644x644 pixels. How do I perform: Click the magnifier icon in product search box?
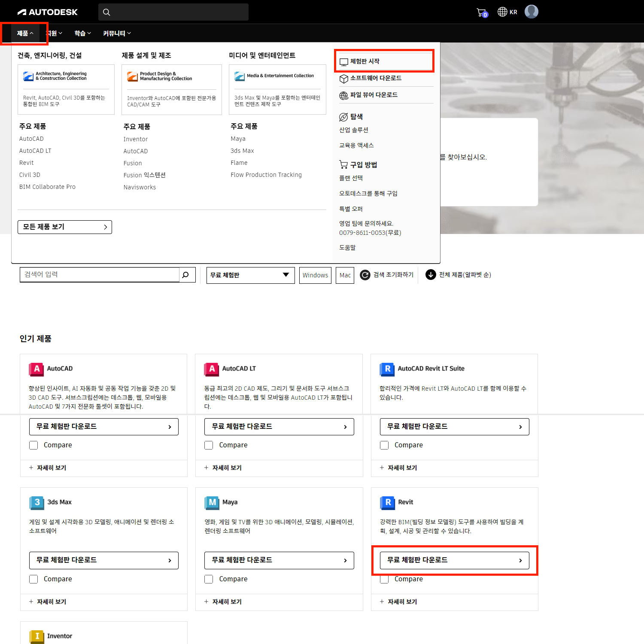click(185, 275)
